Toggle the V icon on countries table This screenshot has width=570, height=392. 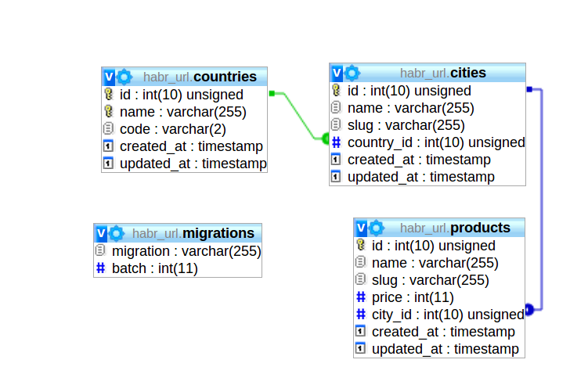coord(109,77)
